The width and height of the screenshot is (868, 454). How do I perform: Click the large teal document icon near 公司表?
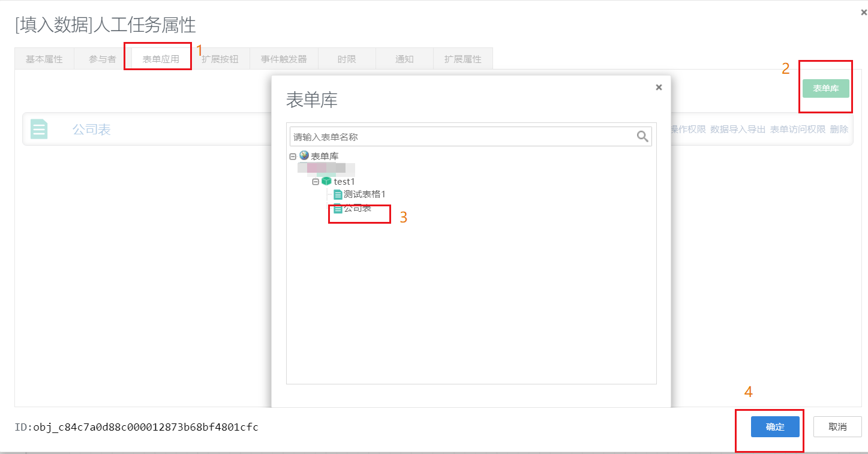pyautogui.click(x=38, y=128)
